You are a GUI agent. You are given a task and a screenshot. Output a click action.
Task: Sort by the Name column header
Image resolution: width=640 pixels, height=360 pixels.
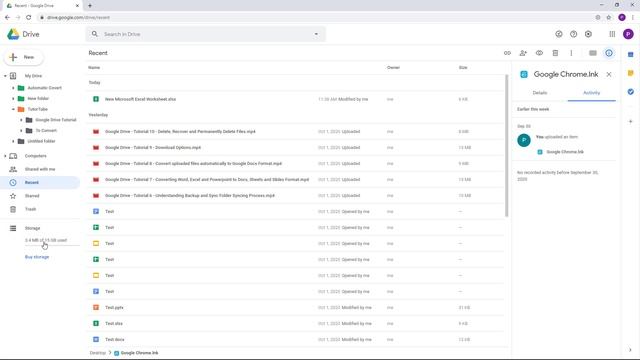click(94, 67)
